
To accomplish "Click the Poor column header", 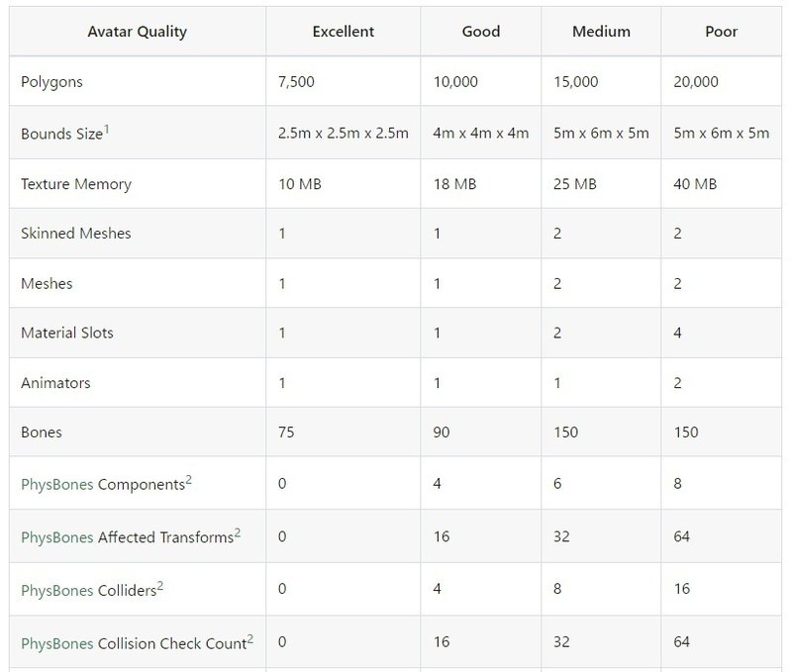I will tap(722, 32).
